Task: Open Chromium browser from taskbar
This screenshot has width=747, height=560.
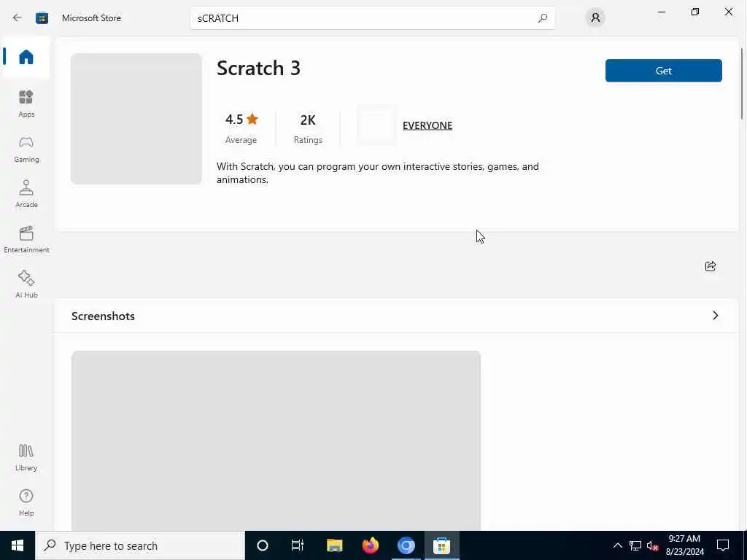Action: [406, 545]
